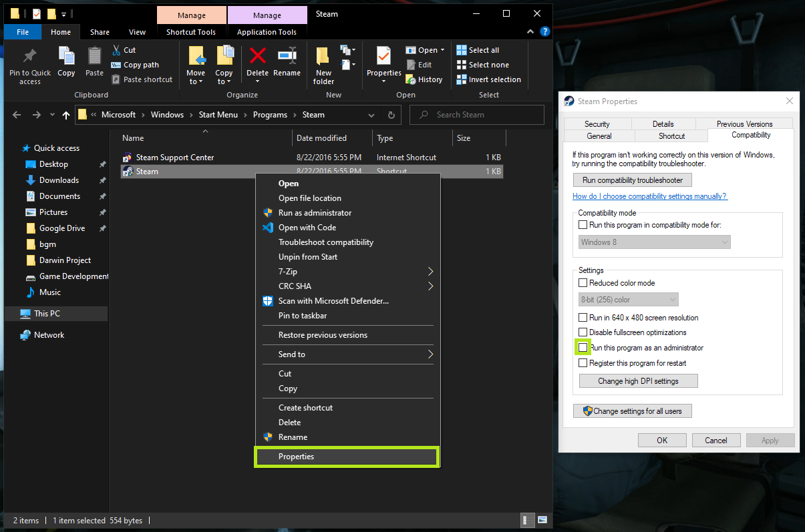
Task: Click Run compatibility troubleshooter button
Action: coord(632,180)
